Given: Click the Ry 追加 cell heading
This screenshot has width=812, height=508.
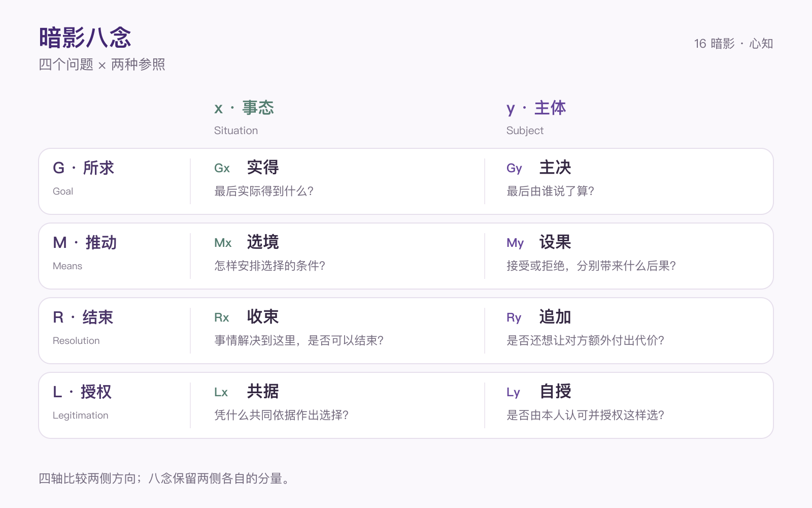Looking at the screenshot, I should coord(539,317).
